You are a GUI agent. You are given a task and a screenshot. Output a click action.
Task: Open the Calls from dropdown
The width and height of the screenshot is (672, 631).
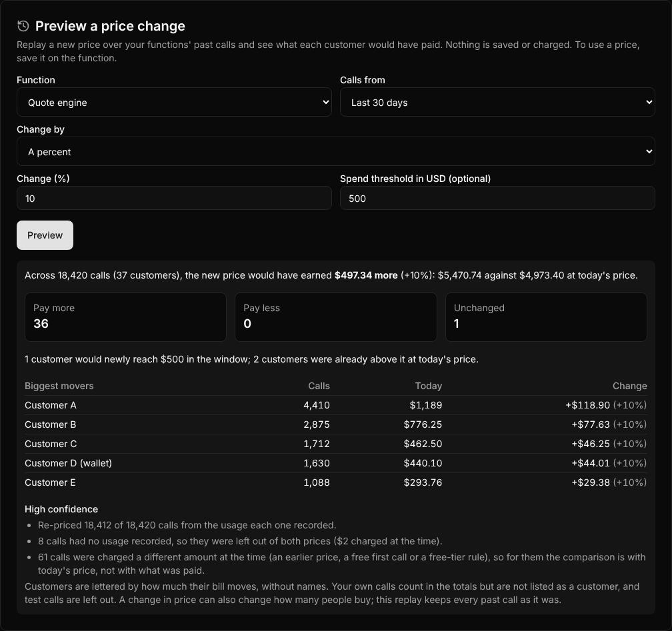(x=497, y=102)
